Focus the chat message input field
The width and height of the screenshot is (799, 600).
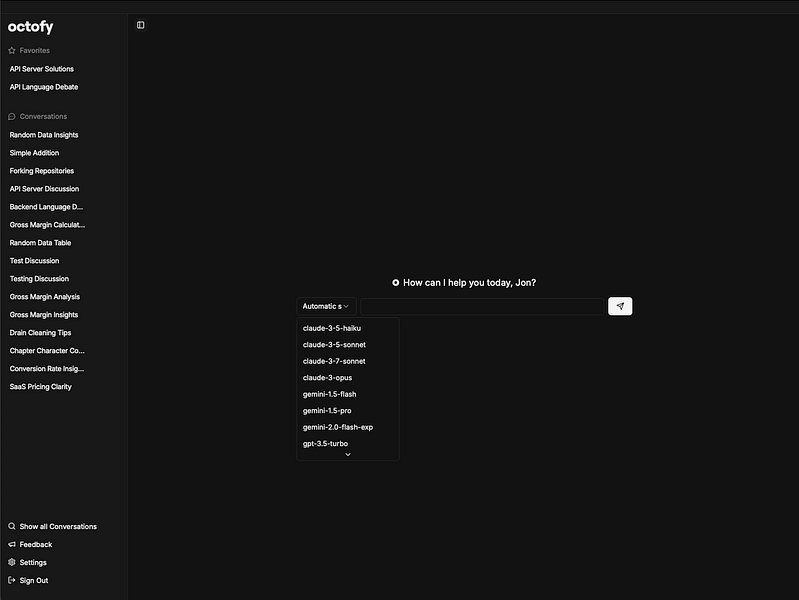point(482,306)
